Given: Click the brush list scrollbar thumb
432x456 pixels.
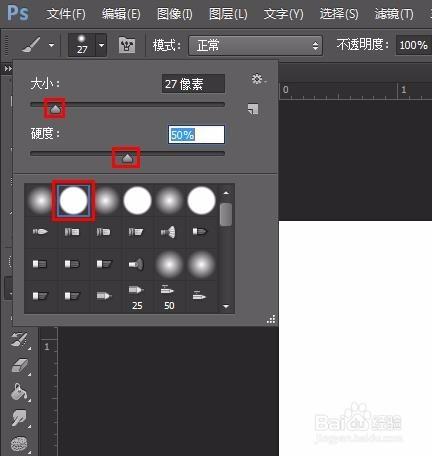Looking at the screenshot, I should click(226, 214).
